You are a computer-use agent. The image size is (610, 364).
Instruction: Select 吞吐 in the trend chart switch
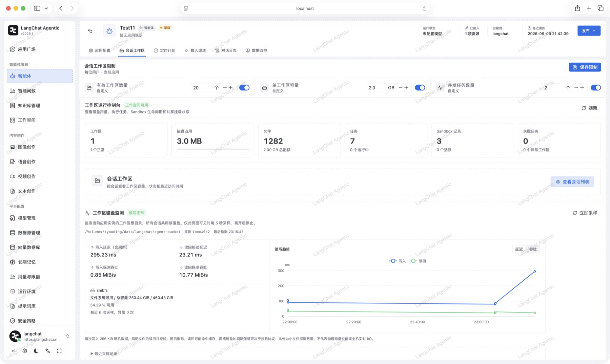click(533, 249)
